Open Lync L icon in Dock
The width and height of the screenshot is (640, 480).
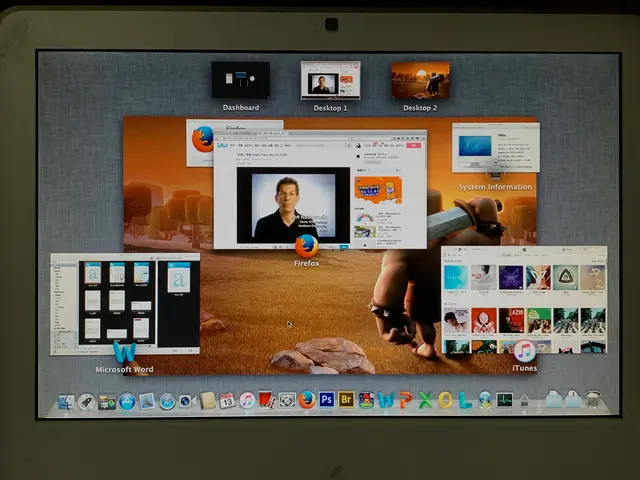[x=465, y=400]
